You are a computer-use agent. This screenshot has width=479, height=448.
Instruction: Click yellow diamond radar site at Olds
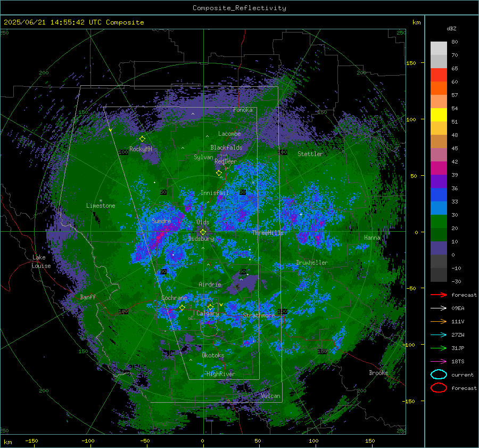click(x=203, y=232)
